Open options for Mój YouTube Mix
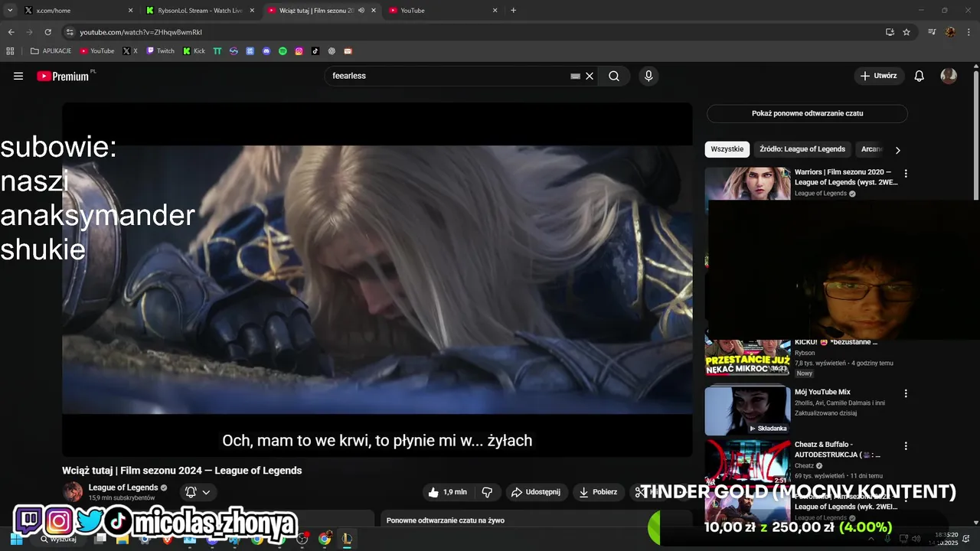The height and width of the screenshot is (551, 980). [x=906, y=393]
